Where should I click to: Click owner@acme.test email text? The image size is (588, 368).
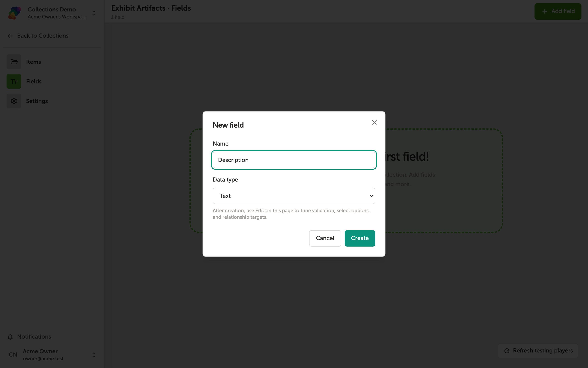coord(43,359)
